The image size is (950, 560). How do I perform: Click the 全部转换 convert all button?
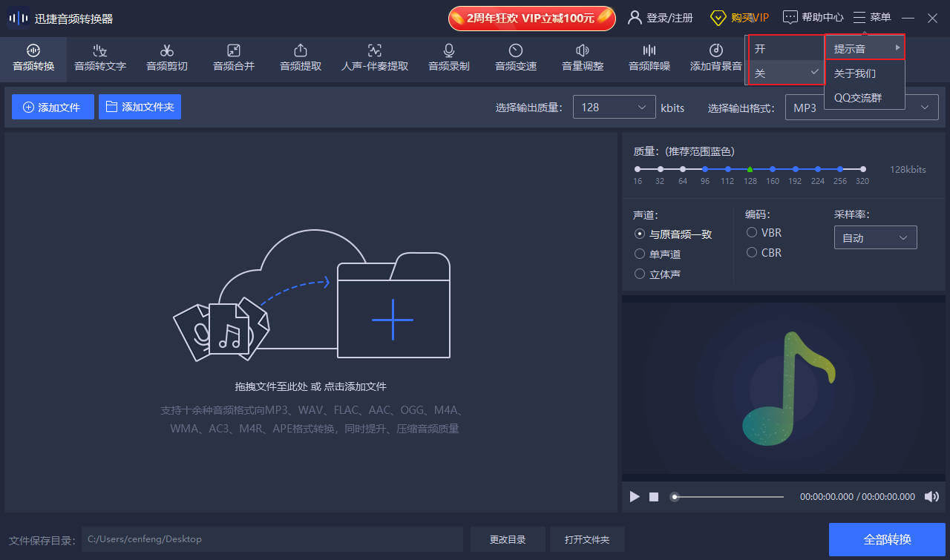pos(886,539)
